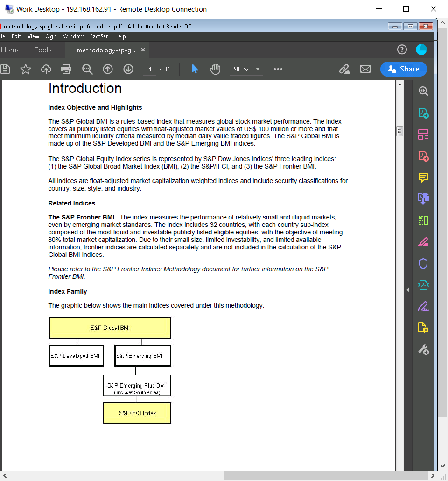
Task: Save the PDF using the save icon
Action: pyautogui.click(x=5, y=69)
